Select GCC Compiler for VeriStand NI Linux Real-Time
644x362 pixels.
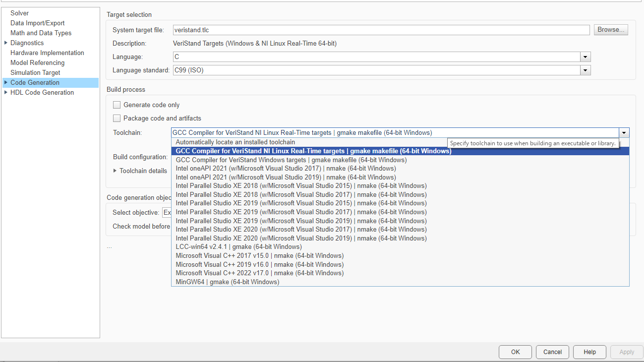click(x=400, y=151)
